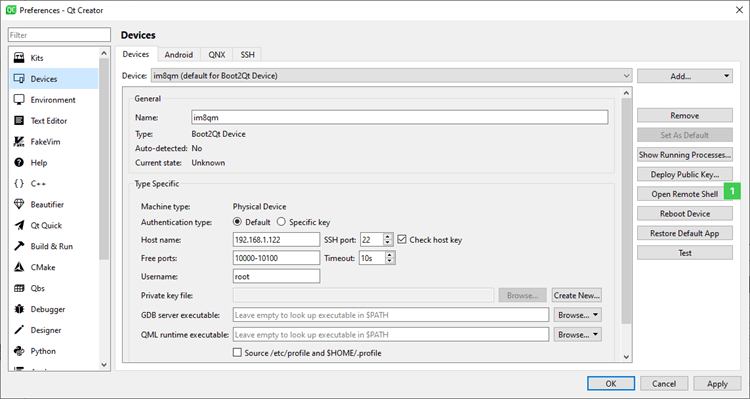Click the Remove button
This screenshot has width=750, height=400.
click(684, 115)
